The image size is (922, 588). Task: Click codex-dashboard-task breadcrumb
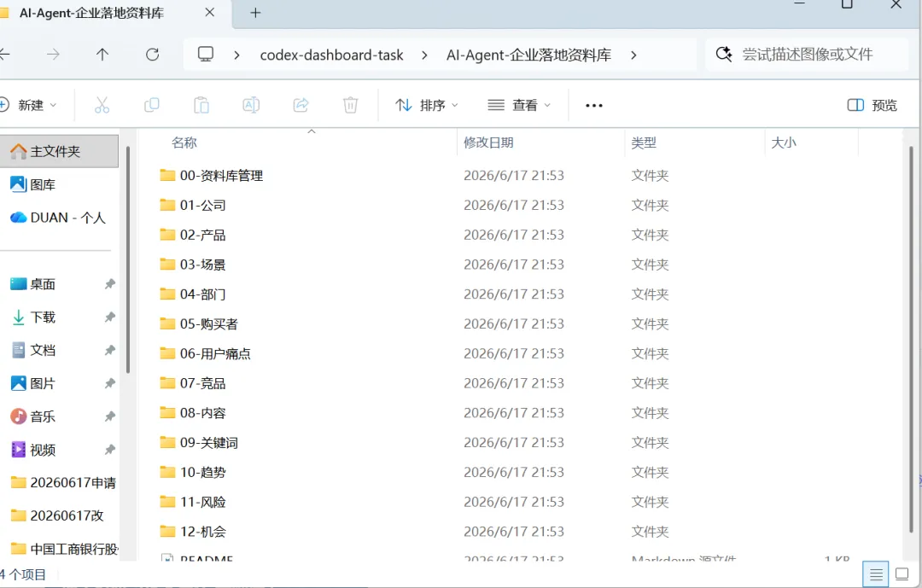tap(331, 55)
